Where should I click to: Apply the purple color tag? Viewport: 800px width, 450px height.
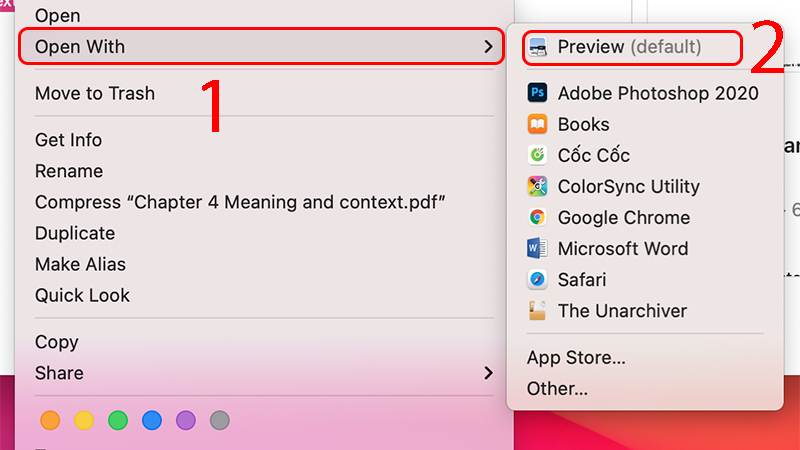[186, 420]
